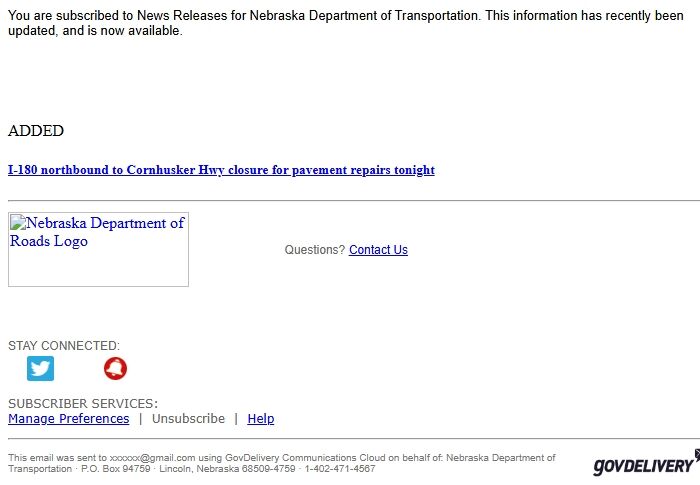Open Manage Preferences
This screenshot has height=485, width=700.
point(69,419)
